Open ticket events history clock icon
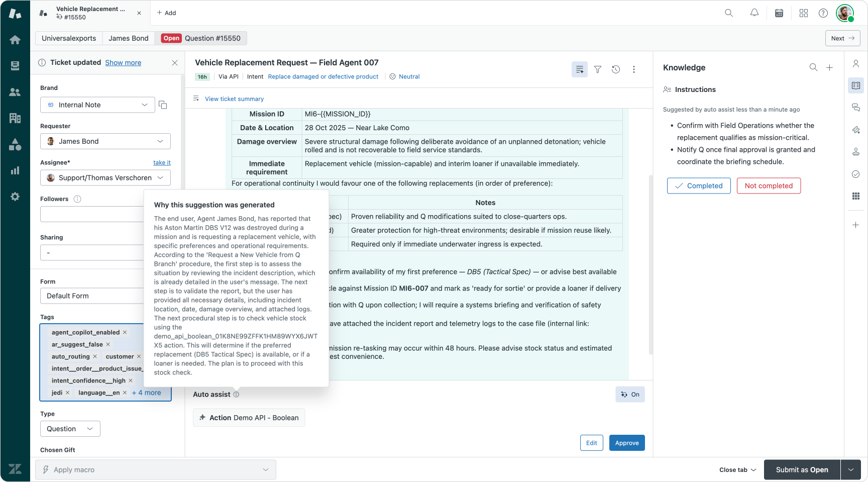This screenshot has height=482, width=868. pyautogui.click(x=616, y=69)
